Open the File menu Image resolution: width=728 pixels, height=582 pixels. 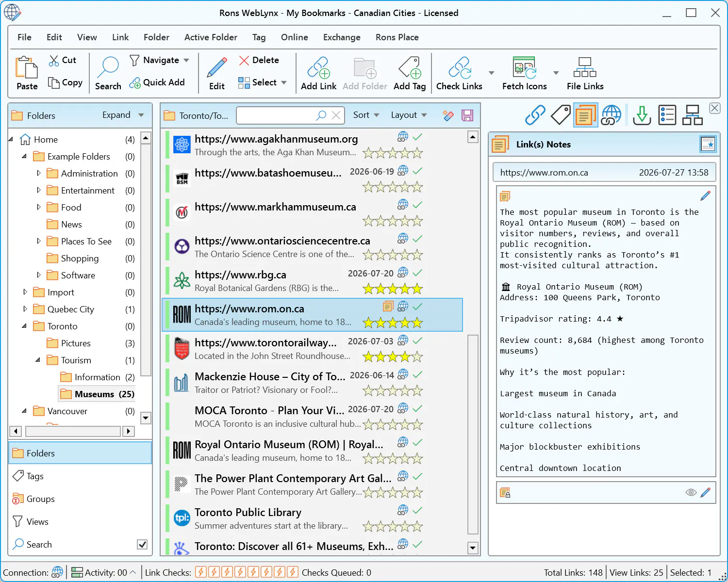point(24,37)
